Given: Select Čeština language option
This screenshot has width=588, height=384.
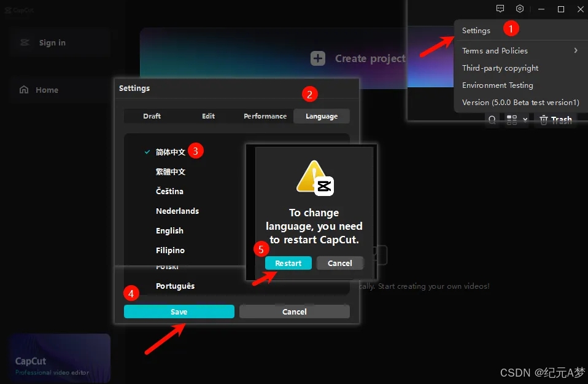Looking at the screenshot, I should [169, 191].
